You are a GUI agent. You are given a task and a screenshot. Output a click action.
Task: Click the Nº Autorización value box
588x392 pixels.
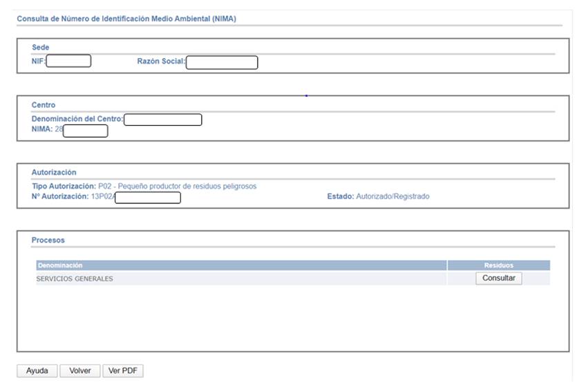(147, 198)
